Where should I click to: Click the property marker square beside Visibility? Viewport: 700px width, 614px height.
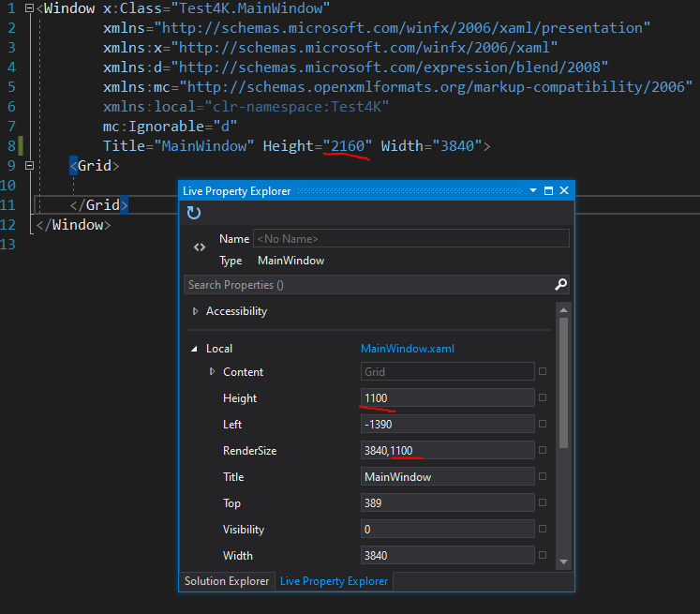tap(543, 530)
